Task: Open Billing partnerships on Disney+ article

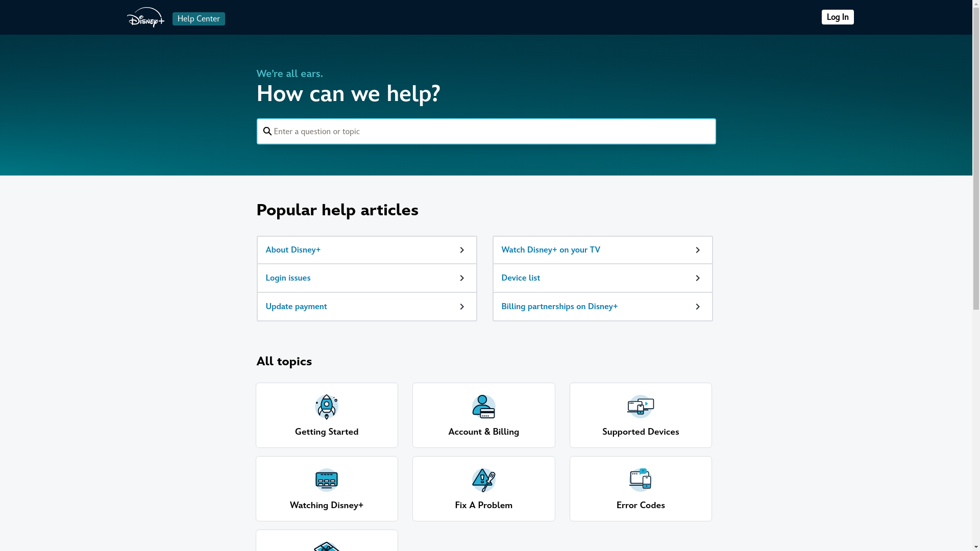Action: point(603,307)
